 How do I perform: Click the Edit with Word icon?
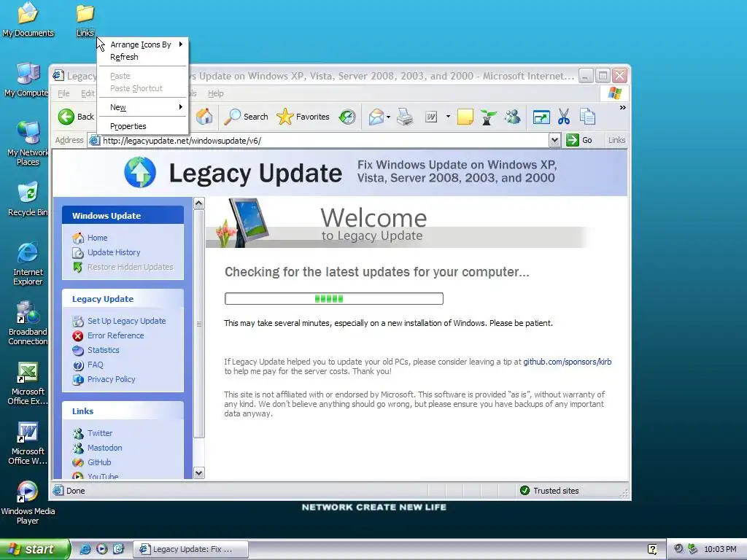tap(431, 117)
